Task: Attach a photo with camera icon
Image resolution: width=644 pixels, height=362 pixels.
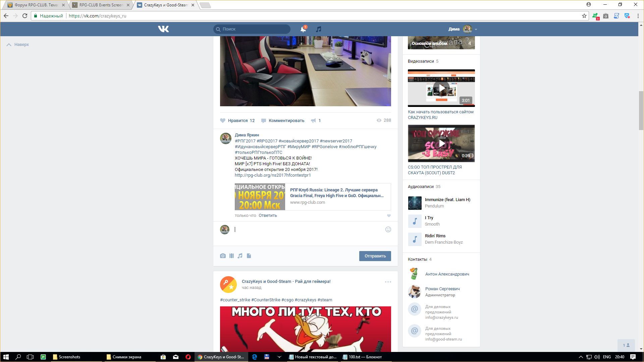Action: click(x=223, y=256)
